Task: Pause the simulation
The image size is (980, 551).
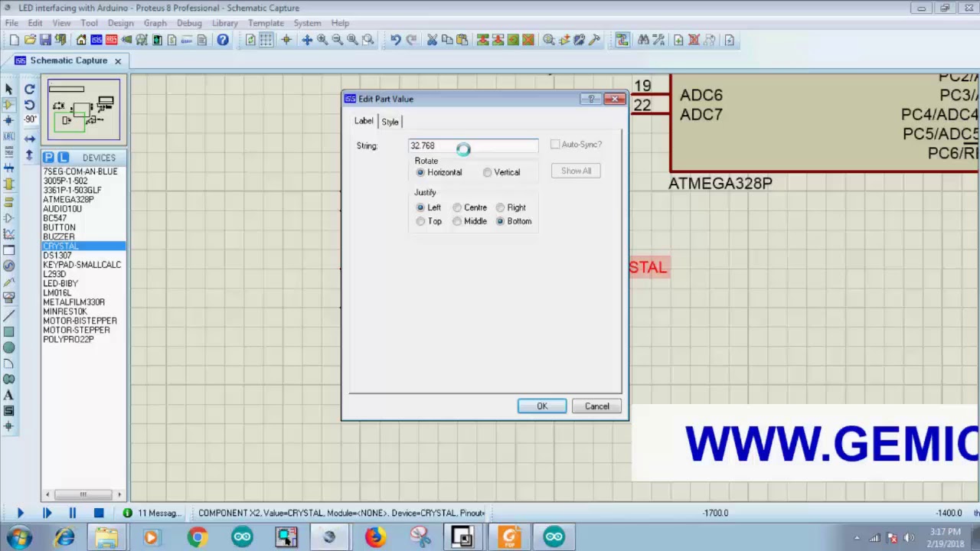Action: pyautogui.click(x=72, y=513)
